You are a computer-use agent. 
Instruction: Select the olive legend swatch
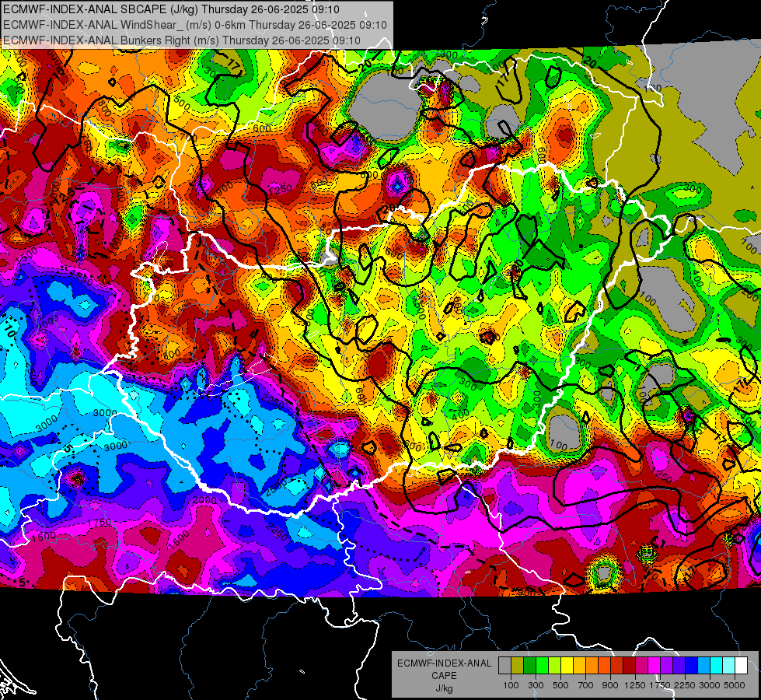[x=518, y=665]
